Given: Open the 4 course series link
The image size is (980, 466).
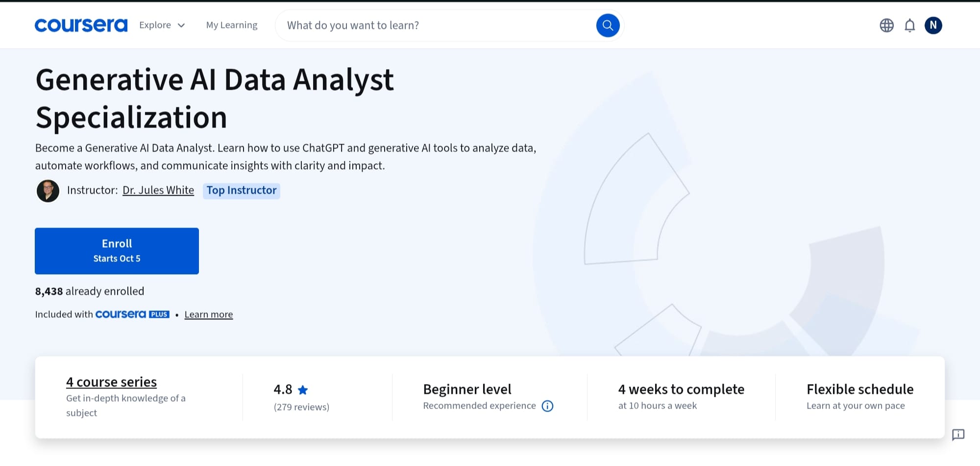Looking at the screenshot, I should tap(111, 382).
